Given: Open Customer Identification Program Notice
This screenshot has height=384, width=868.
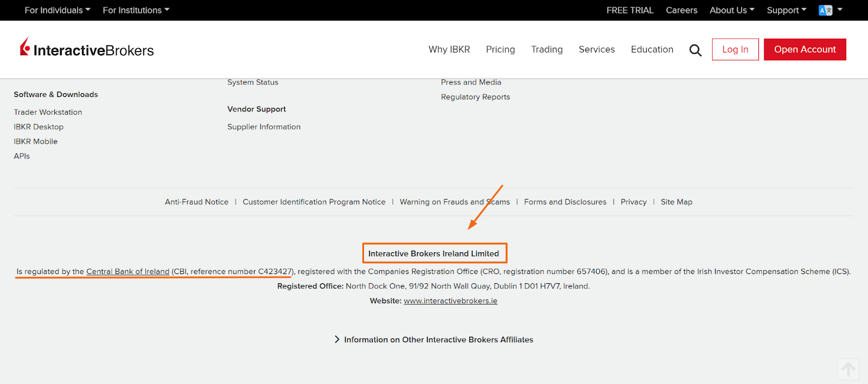Looking at the screenshot, I should tap(314, 202).
